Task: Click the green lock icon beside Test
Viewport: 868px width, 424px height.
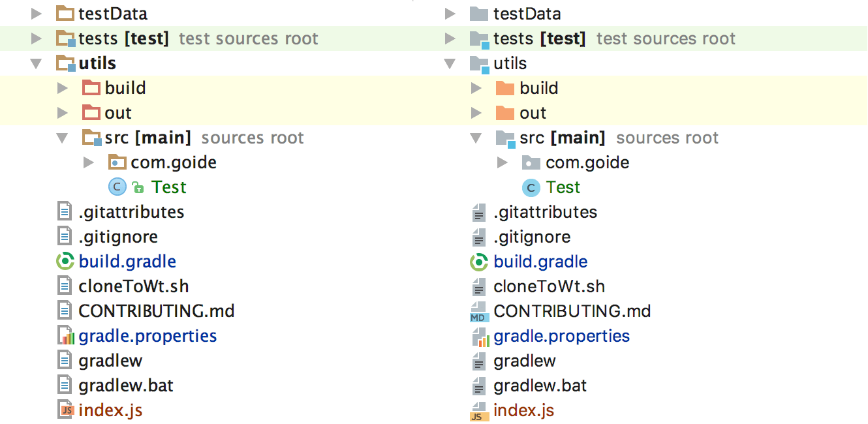Action: 138,188
